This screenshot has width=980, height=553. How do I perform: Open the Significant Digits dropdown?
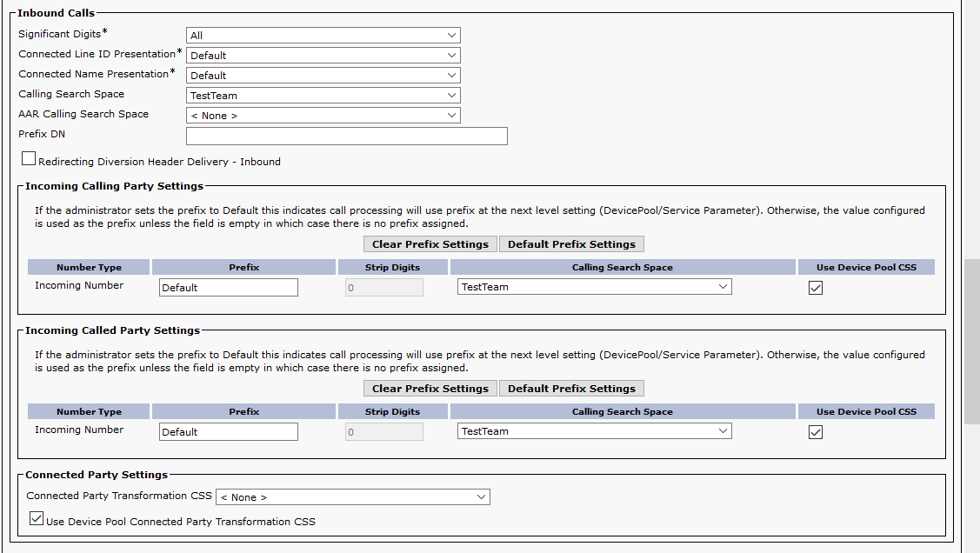pyautogui.click(x=323, y=36)
